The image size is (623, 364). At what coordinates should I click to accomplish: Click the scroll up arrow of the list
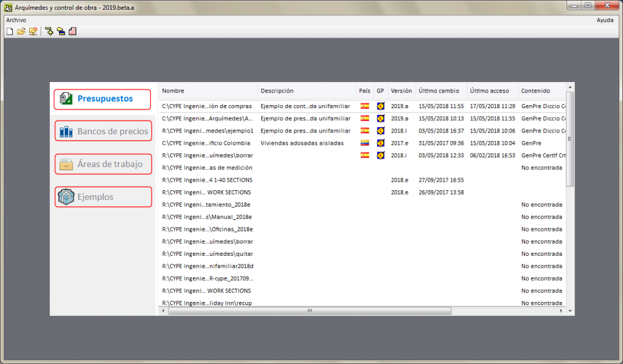(x=569, y=88)
